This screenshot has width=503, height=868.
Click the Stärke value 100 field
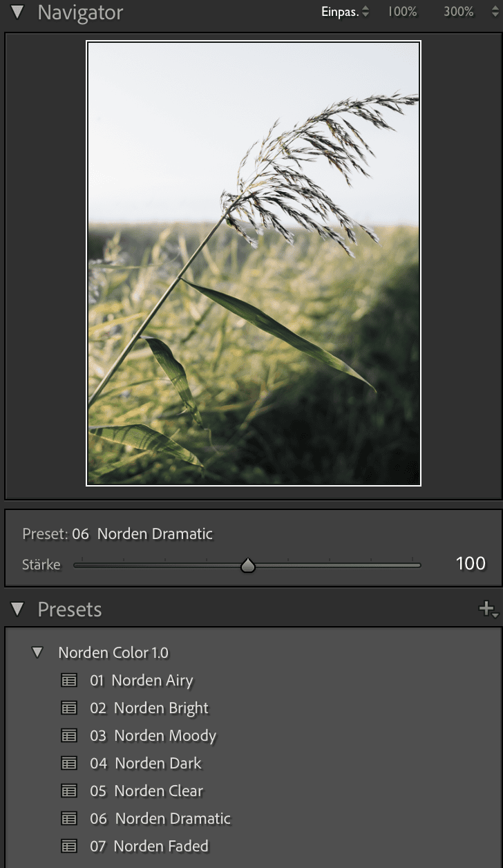click(x=471, y=563)
